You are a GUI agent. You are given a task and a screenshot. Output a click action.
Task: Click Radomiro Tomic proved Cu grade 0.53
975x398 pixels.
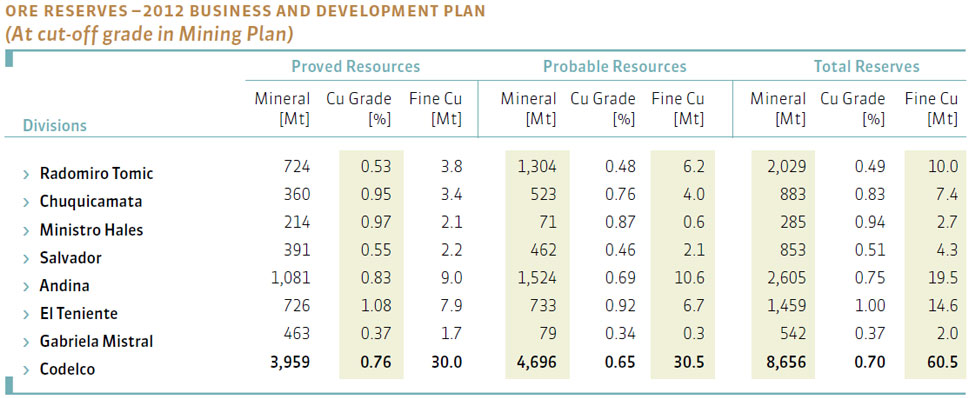[376, 167]
